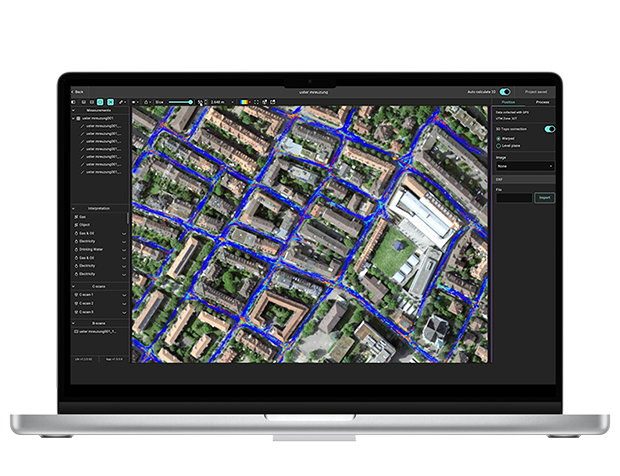Screen dimensions: 620x476
Task: Click the satellite map view
Action: [x=310, y=234]
